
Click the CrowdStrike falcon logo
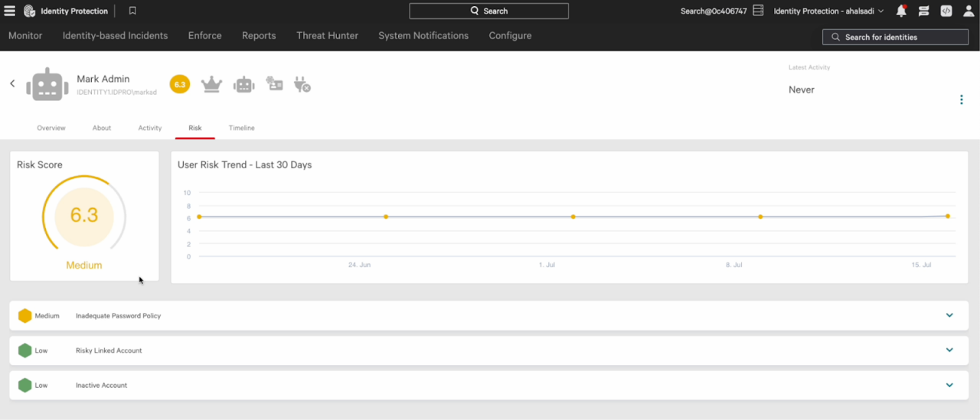click(30, 11)
